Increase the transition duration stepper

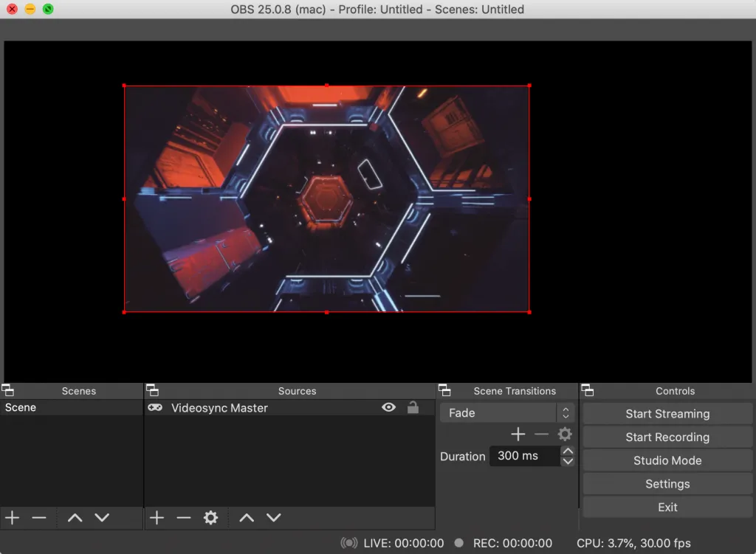568,451
